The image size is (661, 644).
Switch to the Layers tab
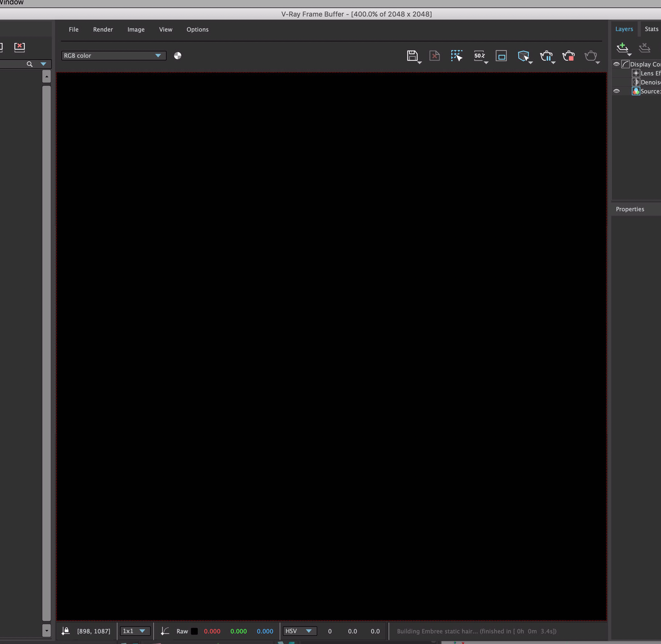624,29
